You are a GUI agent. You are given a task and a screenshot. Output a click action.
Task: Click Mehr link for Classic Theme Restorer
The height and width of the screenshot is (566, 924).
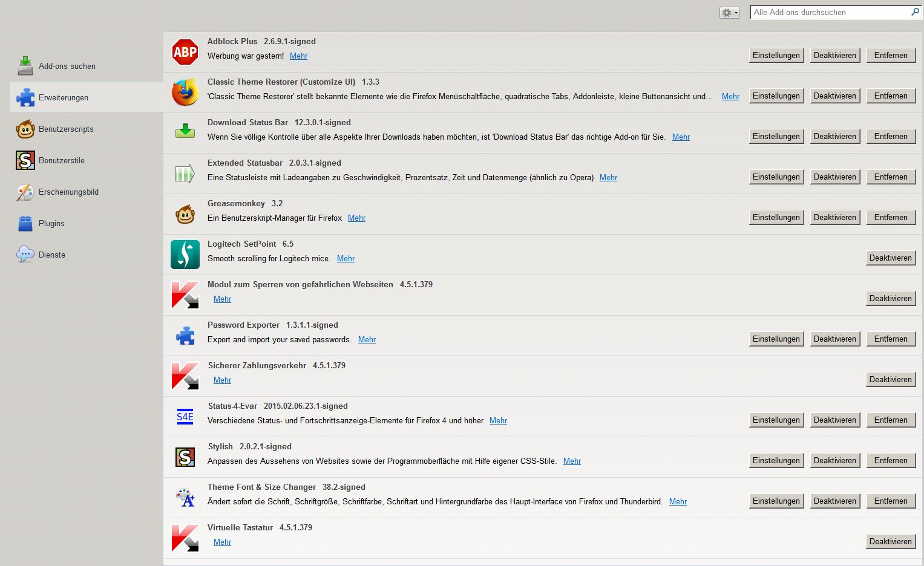[730, 97]
